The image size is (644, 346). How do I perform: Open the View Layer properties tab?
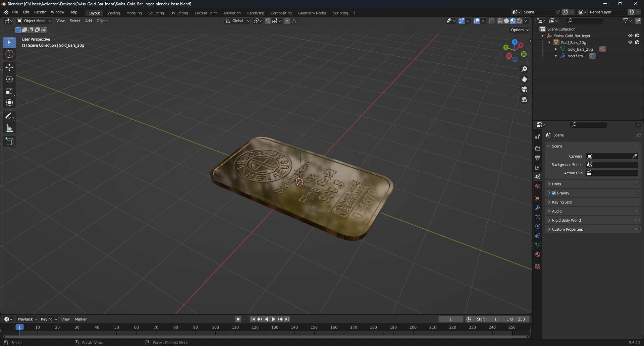538,167
